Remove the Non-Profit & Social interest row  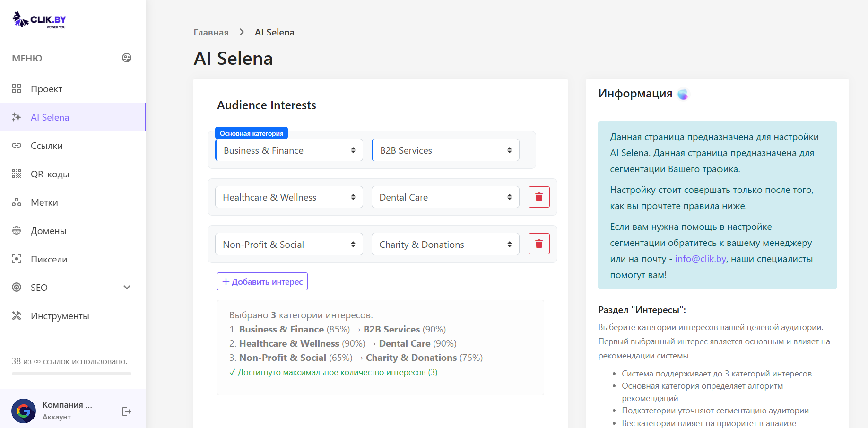pyautogui.click(x=538, y=244)
